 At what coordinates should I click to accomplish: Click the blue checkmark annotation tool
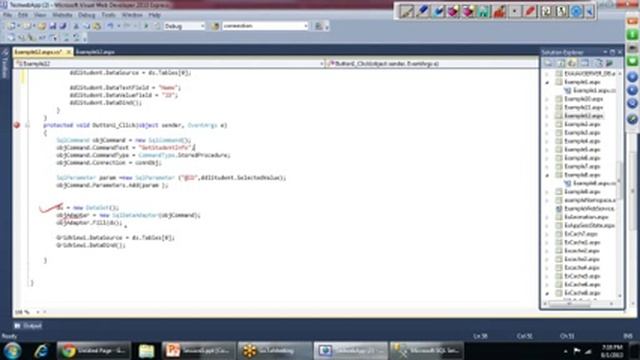coord(438,11)
